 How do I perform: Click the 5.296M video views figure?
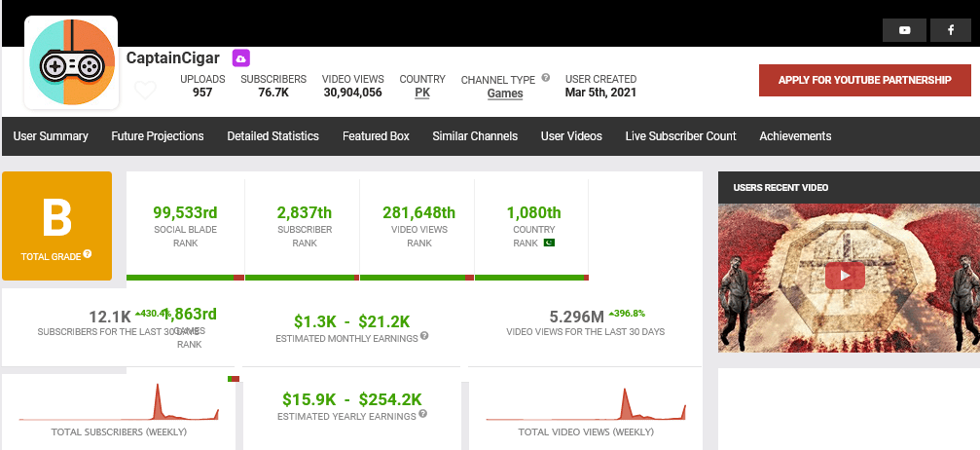[577, 318]
